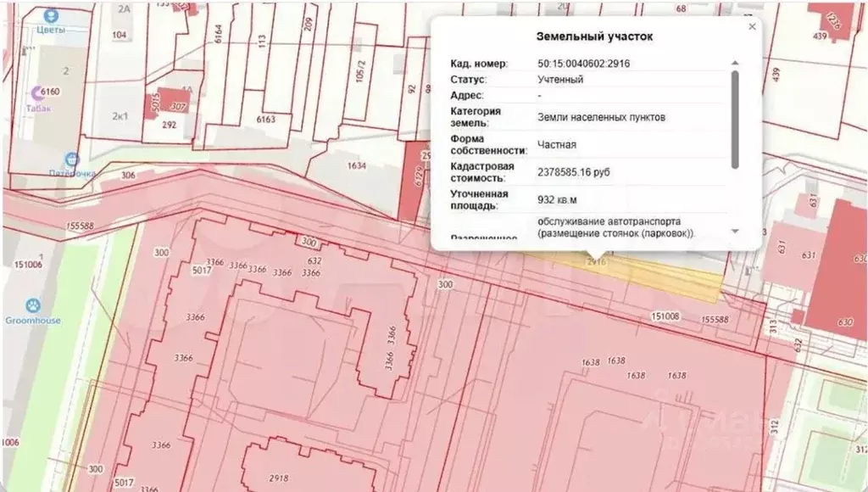
Task: Click the scrollbar up arrow in info panel
Action: tap(735, 63)
